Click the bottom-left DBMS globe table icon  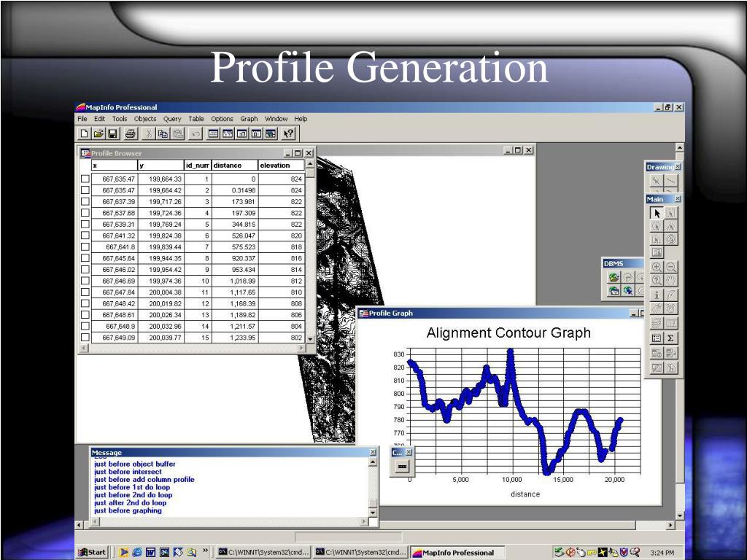click(614, 290)
